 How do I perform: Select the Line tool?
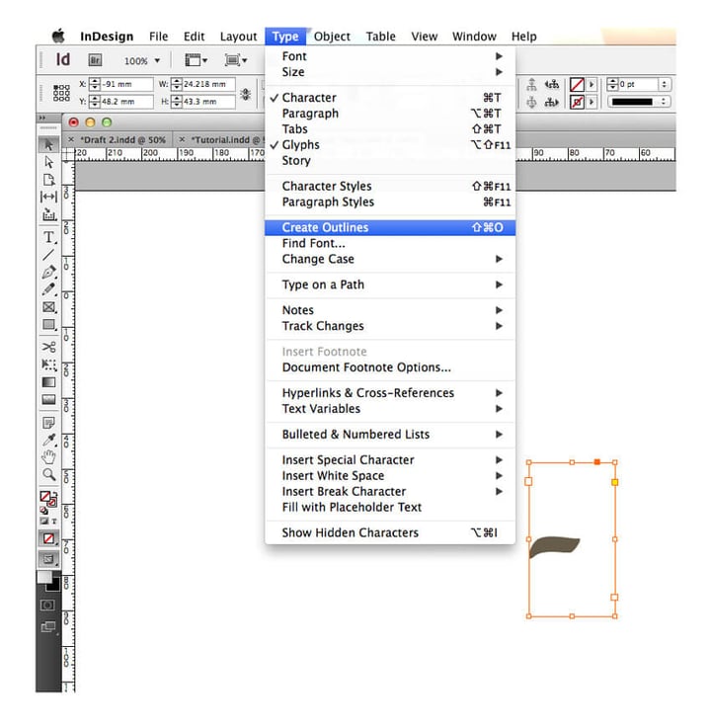point(48,255)
